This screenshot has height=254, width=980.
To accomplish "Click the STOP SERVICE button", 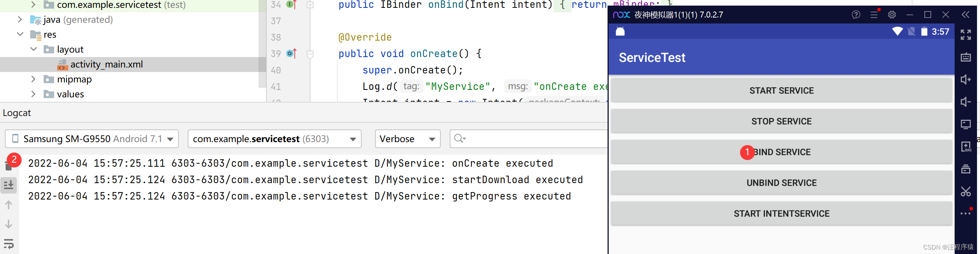I will (781, 121).
